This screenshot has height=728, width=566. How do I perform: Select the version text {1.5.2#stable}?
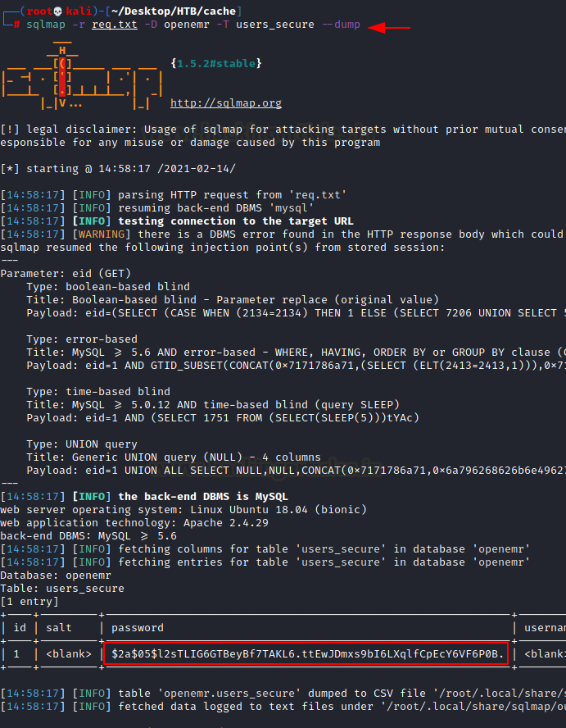(216, 63)
